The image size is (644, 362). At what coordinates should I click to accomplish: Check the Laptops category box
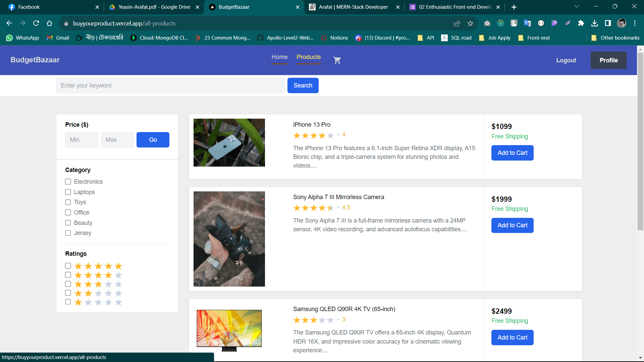[x=68, y=192]
